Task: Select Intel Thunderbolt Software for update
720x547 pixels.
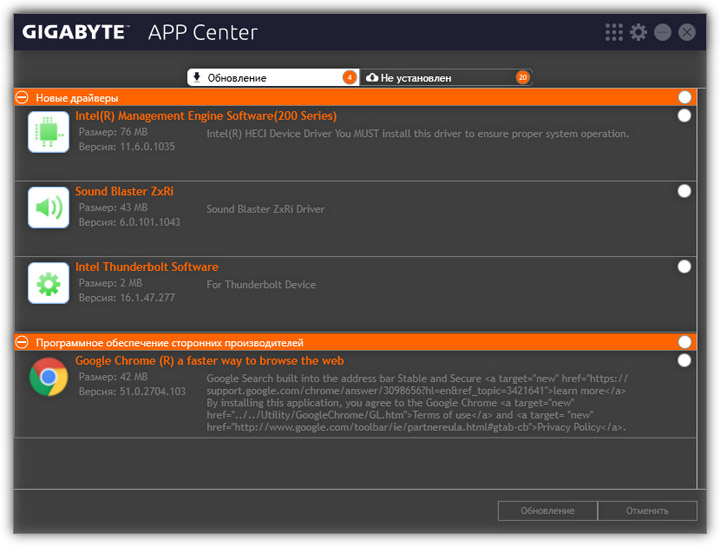Action: (684, 267)
